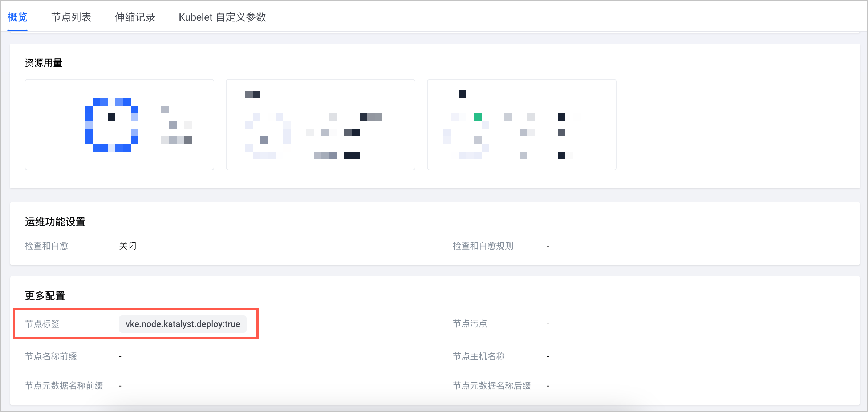Click the 检查和自愈规则 label
The width and height of the screenshot is (868, 412).
click(x=483, y=246)
